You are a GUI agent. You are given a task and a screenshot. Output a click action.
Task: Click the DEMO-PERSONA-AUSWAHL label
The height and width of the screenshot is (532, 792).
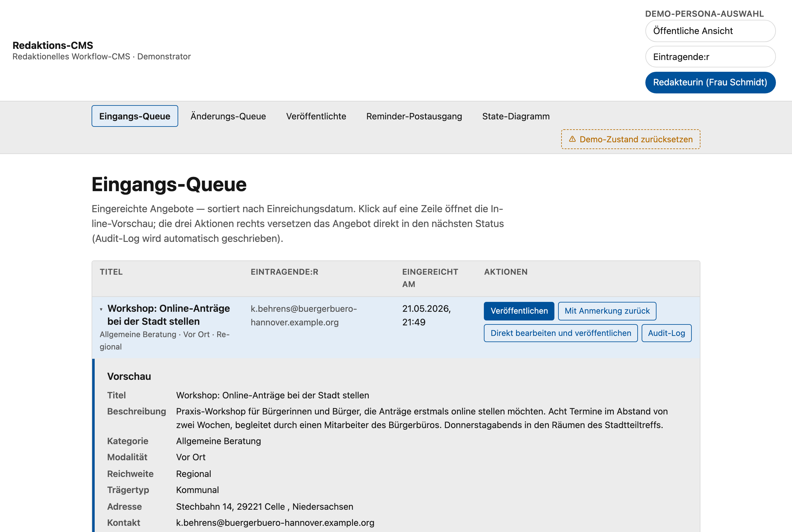point(704,14)
